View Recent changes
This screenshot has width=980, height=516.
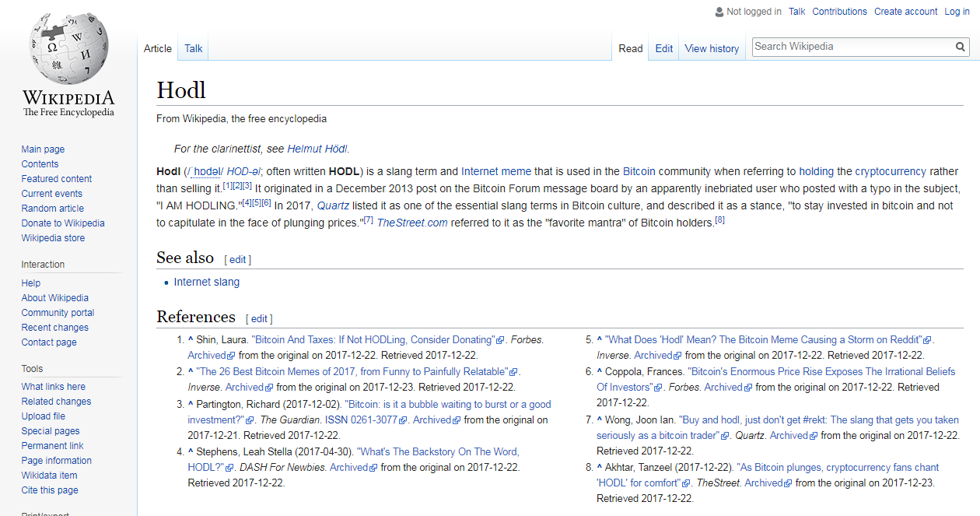pyautogui.click(x=55, y=328)
